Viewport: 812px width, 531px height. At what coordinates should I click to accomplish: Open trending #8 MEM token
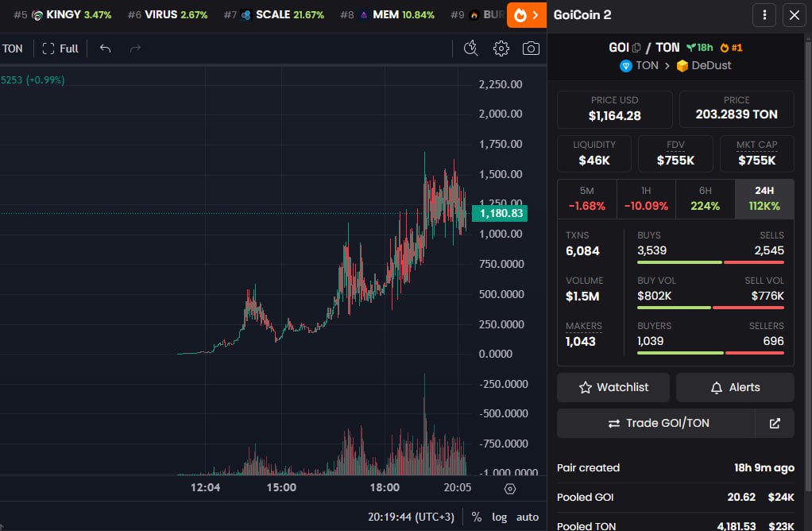click(x=388, y=15)
